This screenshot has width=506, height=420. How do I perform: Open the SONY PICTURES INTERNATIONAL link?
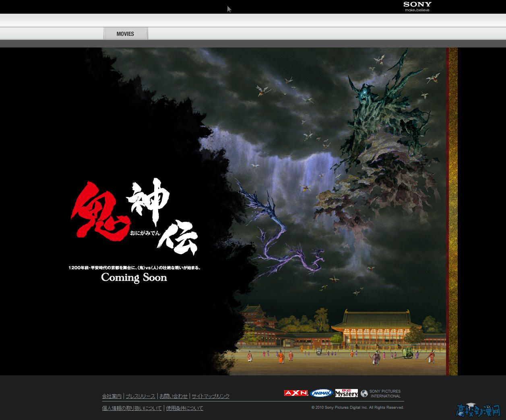(x=385, y=393)
